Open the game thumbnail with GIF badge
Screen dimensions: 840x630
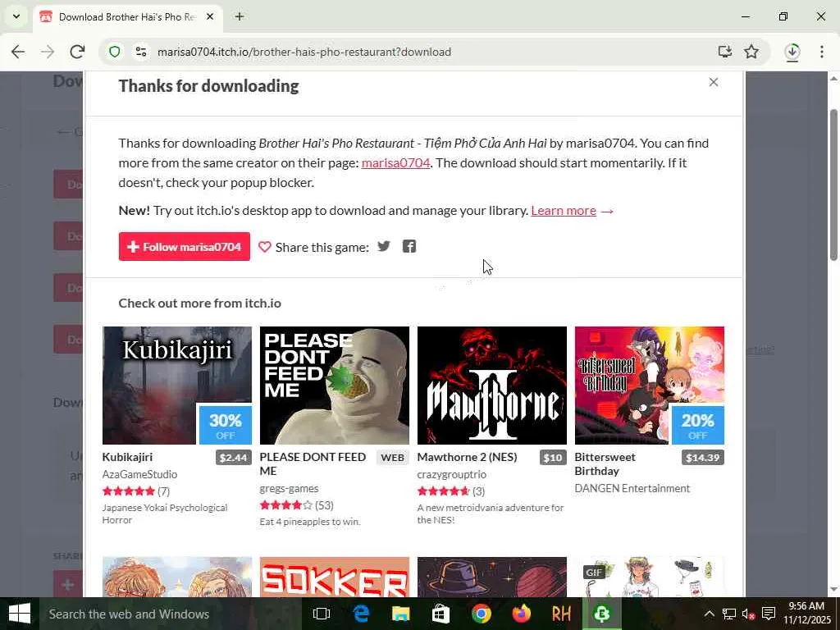(650, 577)
